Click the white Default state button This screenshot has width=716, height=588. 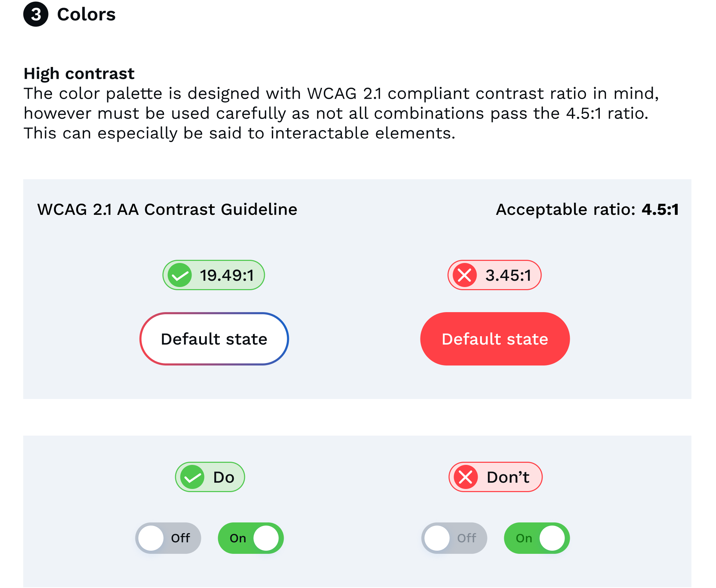(214, 339)
